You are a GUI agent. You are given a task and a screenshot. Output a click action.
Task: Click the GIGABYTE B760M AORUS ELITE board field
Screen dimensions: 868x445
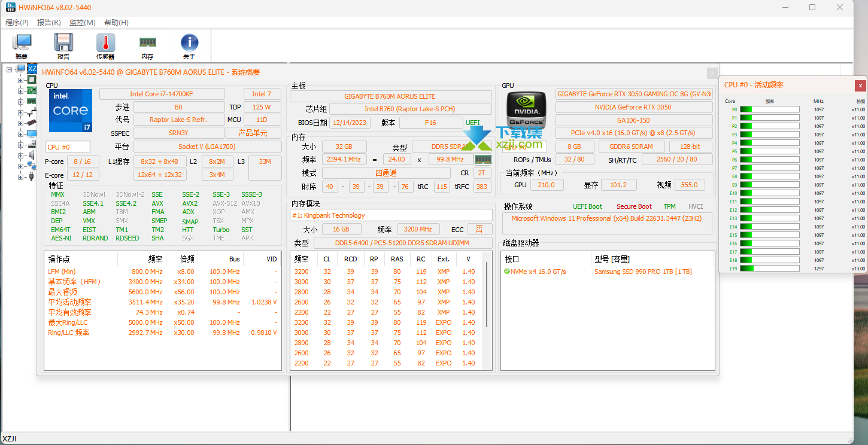(x=390, y=96)
